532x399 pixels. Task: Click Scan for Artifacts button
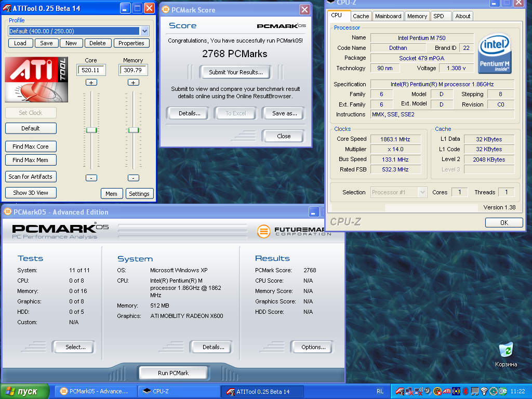(31, 177)
